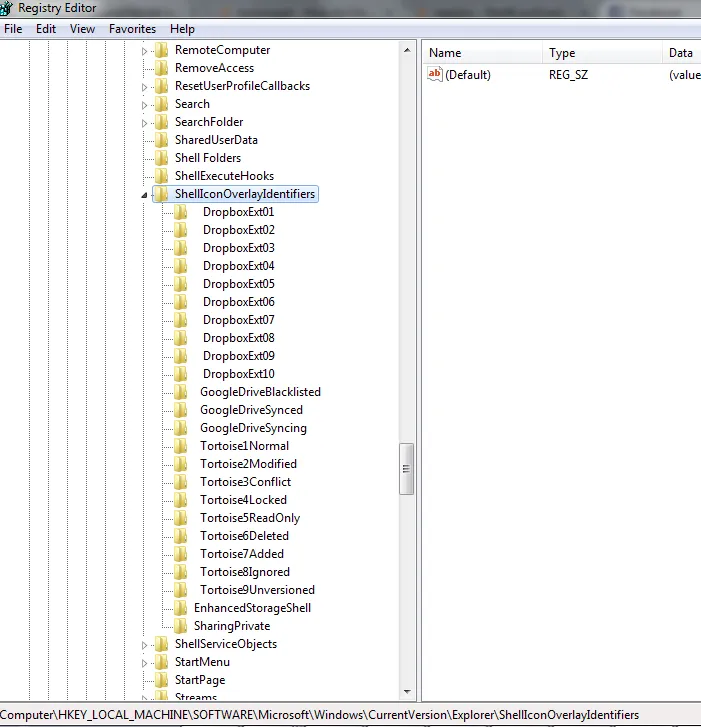Select the Tortoise6Deleted key

pos(244,536)
